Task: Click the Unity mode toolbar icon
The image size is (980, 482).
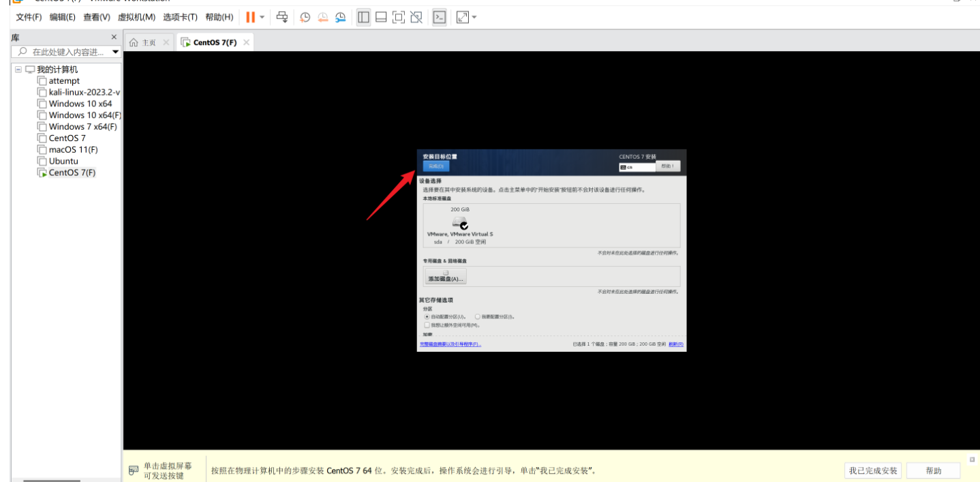Action: pyautogui.click(x=416, y=17)
